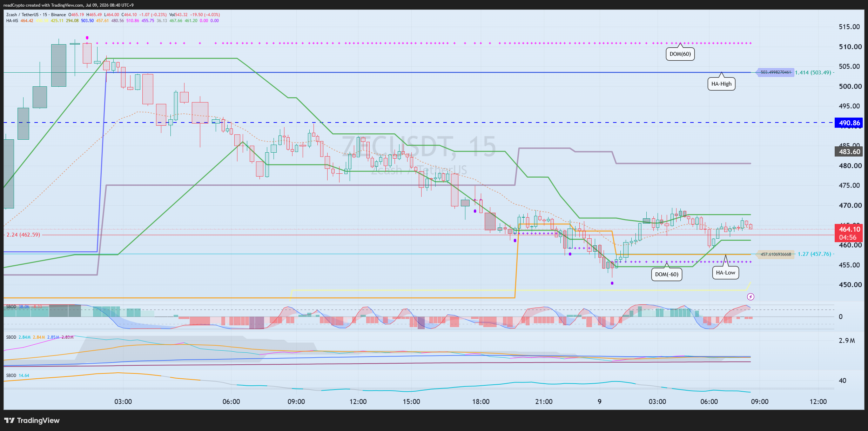Click the 21:00 time axis label

[x=544, y=402]
